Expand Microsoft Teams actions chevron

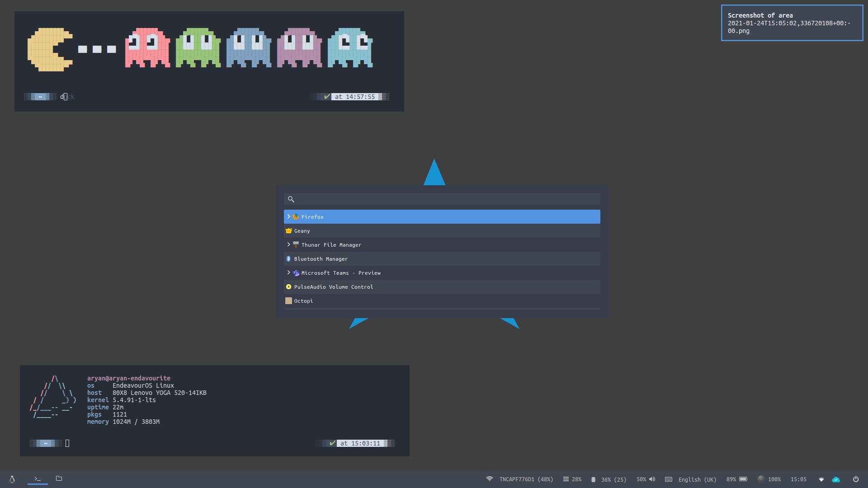point(288,272)
